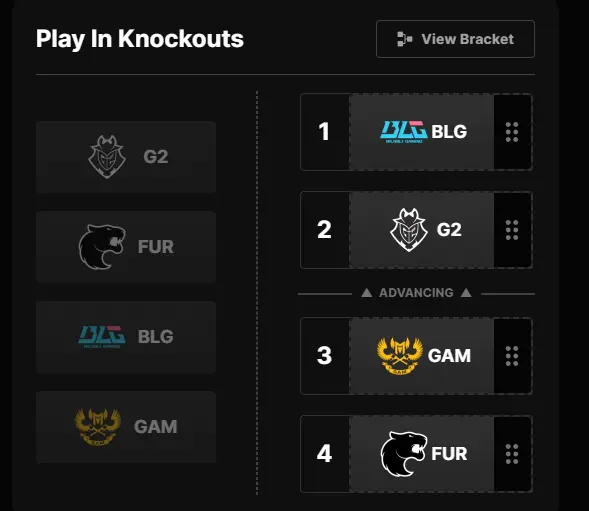Click the Play In Knockouts heading
The height and width of the screenshot is (511, 589).
coord(140,39)
